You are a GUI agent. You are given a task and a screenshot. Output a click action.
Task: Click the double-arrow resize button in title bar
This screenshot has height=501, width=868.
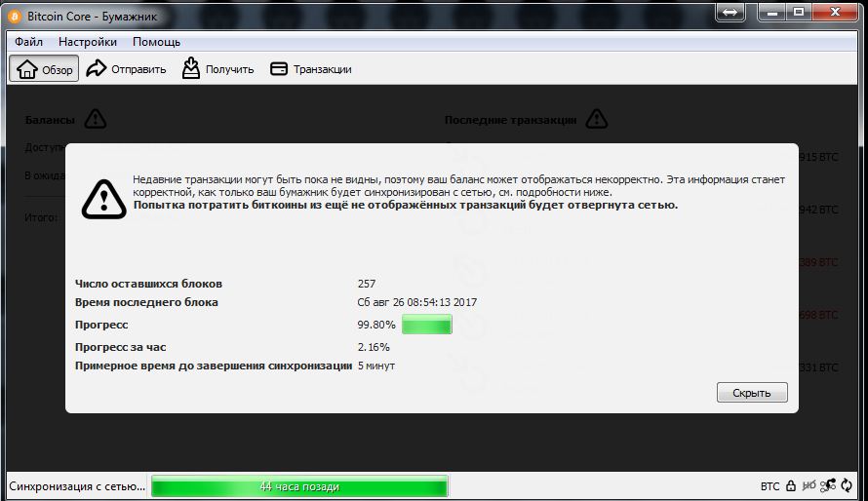[730, 13]
